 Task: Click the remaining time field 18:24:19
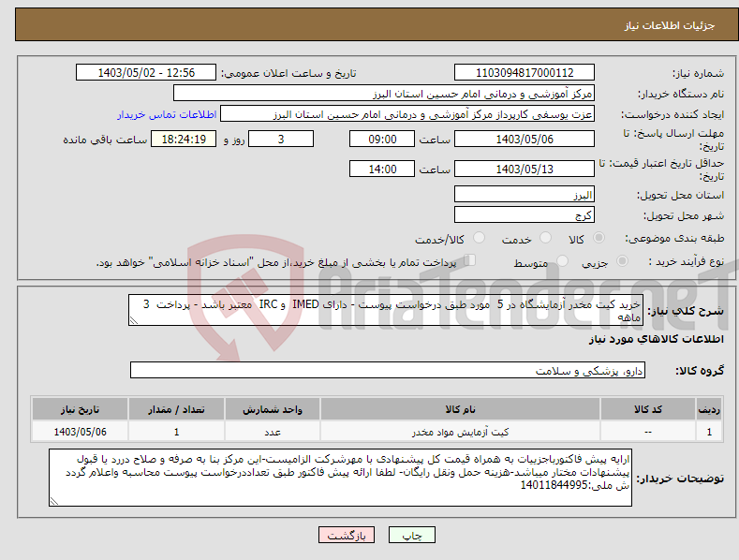tap(184, 139)
